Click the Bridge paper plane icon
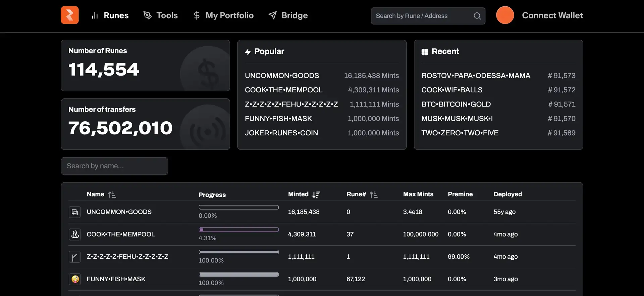This screenshot has height=296, width=644. [x=273, y=15]
